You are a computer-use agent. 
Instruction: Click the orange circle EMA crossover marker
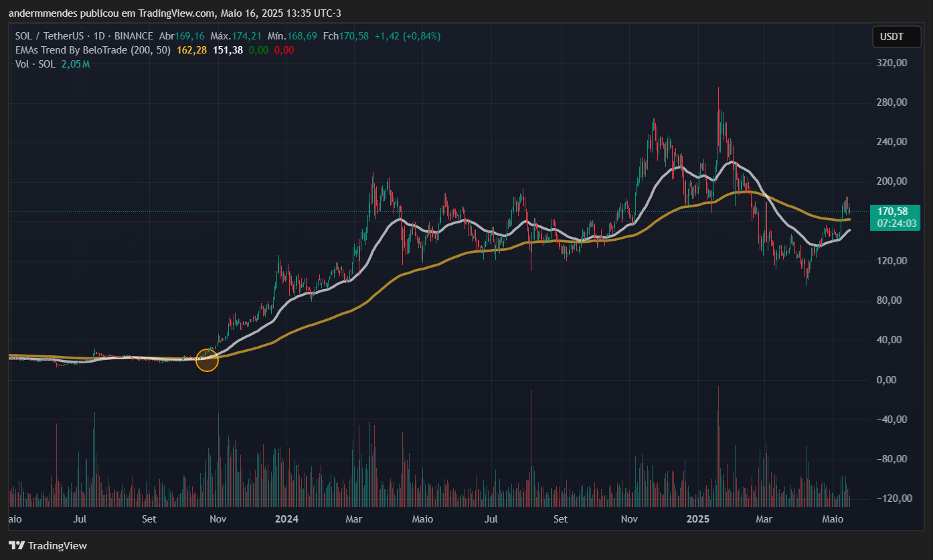coord(207,360)
